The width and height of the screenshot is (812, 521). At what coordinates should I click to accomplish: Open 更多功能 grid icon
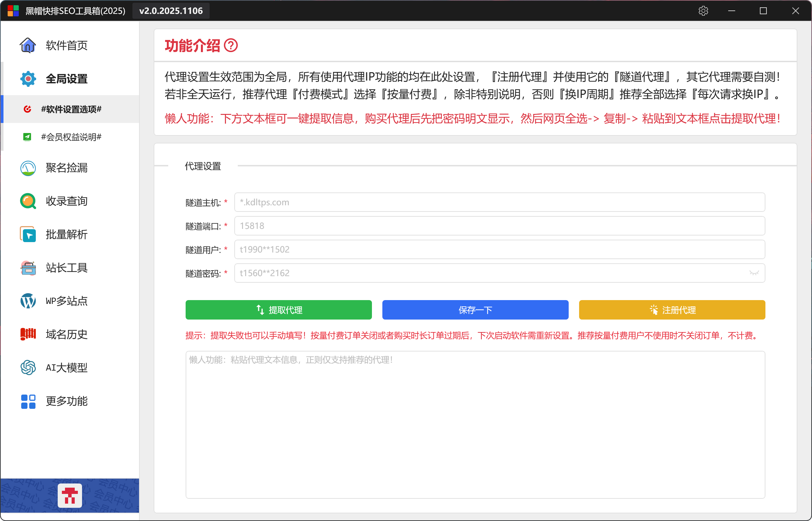28,401
